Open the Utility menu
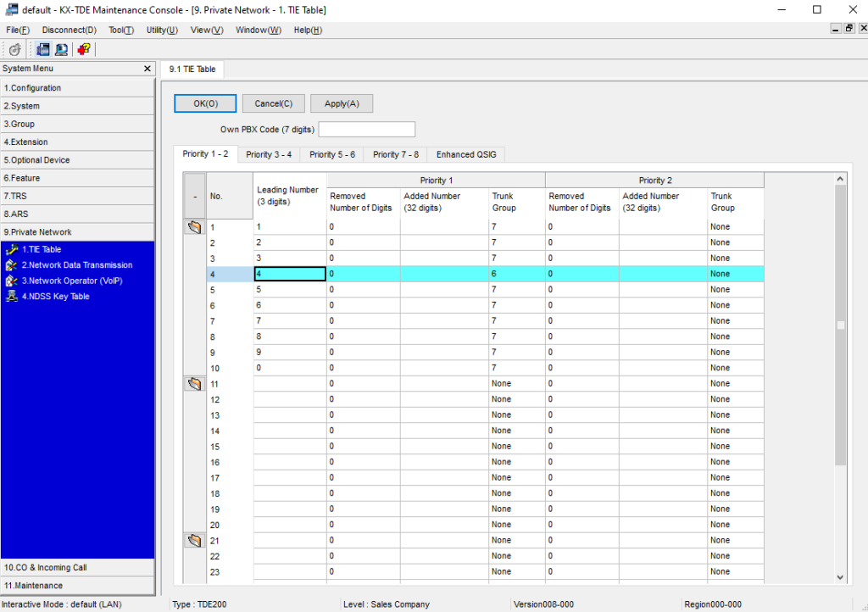Image resolution: width=868 pixels, height=612 pixels. [162, 30]
